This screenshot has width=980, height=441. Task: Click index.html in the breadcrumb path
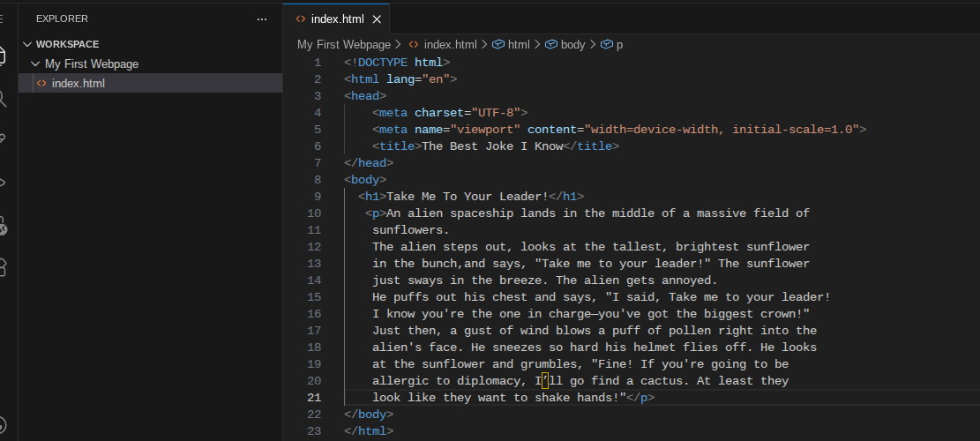coord(450,44)
